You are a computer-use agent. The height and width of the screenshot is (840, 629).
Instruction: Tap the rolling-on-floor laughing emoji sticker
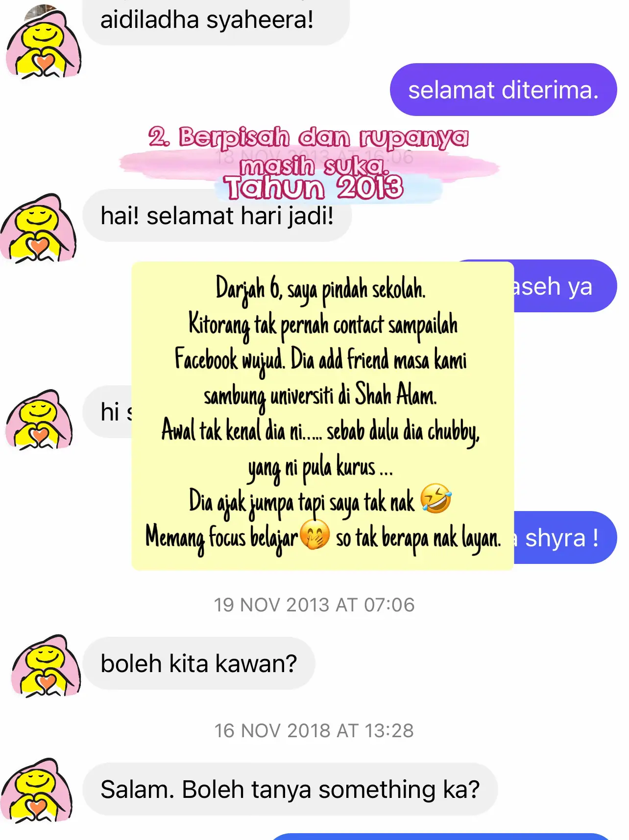pos(435,498)
